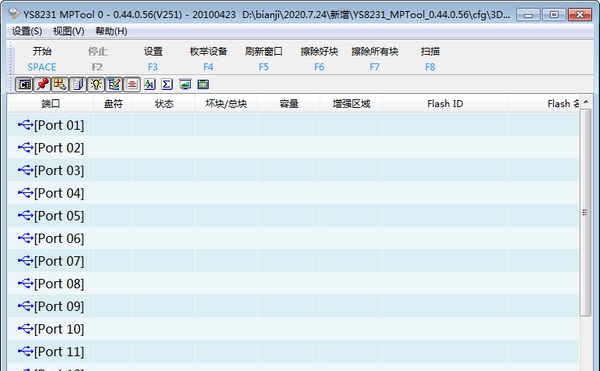Screen dimensions: 600x371
Task: Click the USB icon for Port 11
Action: [26, 351]
